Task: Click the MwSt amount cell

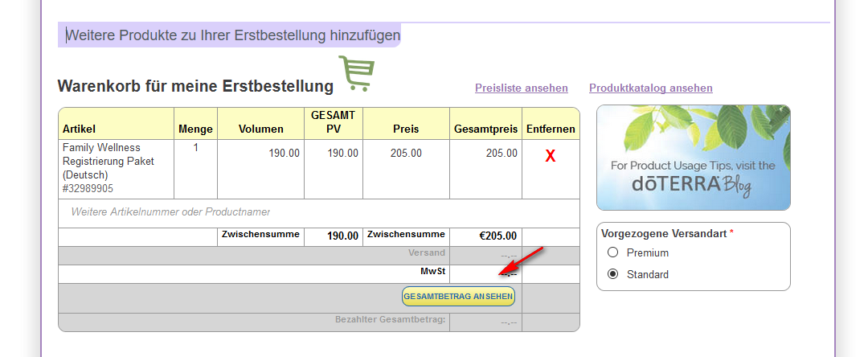Action: [x=485, y=274]
